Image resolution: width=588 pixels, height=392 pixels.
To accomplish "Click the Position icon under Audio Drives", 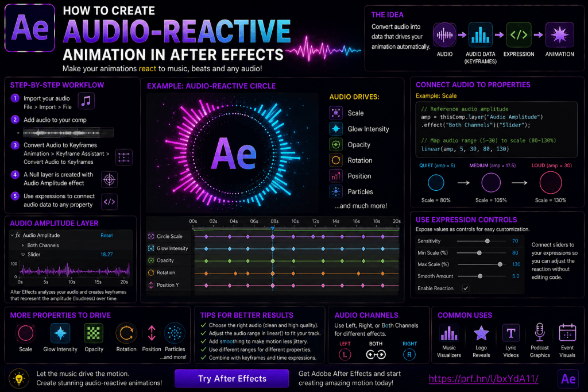I will click(336, 176).
